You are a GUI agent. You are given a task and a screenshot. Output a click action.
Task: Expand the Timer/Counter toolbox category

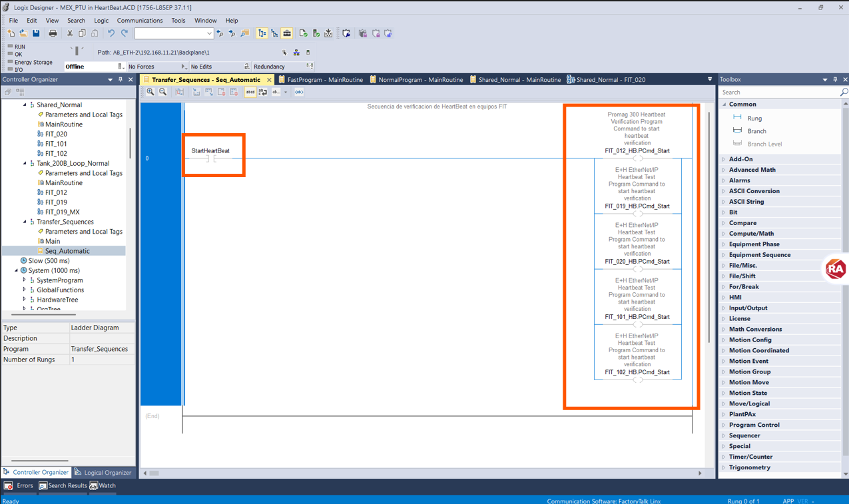tap(724, 457)
